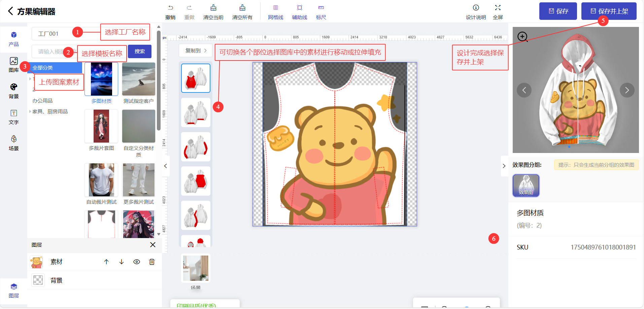Open the 图层 tab at sidebar bottom
This screenshot has width=644, height=309.
pyautogui.click(x=14, y=291)
